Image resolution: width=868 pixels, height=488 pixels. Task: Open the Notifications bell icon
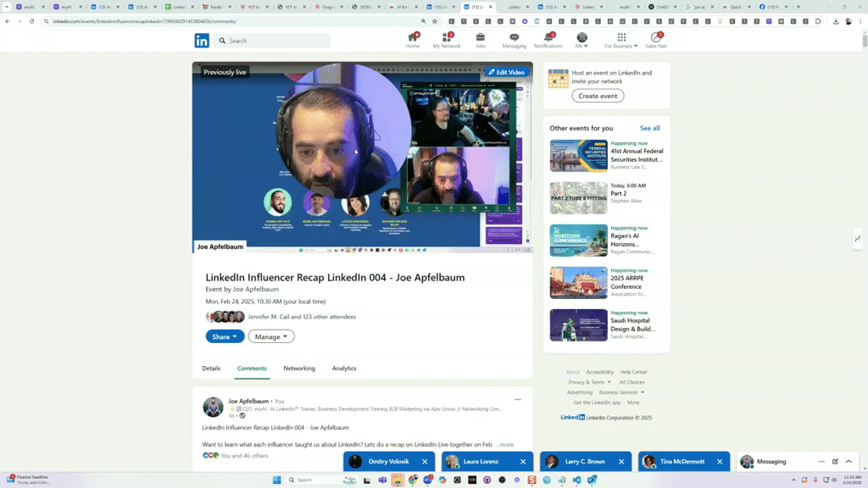click(x=548, y=37)
